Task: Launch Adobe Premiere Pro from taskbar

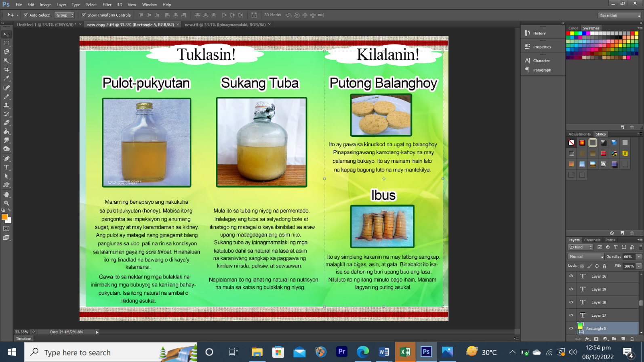Action: tap(341, 352)
